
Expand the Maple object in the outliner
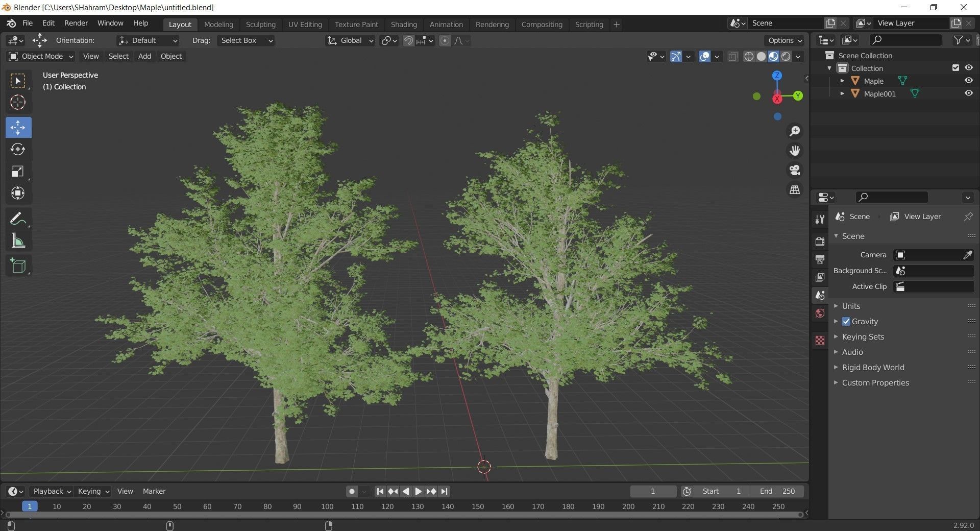pos(842,81)
